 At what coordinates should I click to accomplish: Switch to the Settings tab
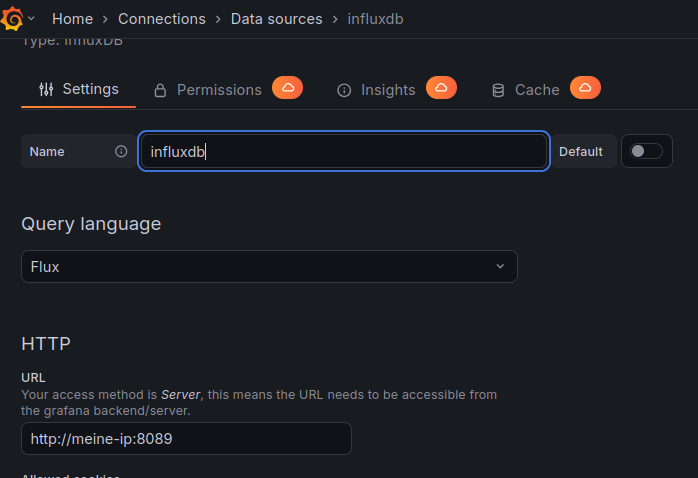pyautogui.click(x=78, y=90)
